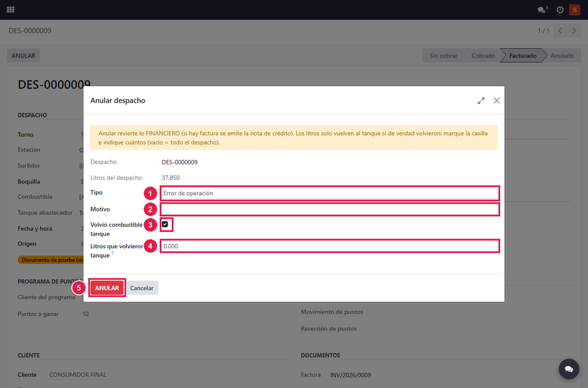Image resolution: width=588 pixels, height=388 pixels.
Task: Select the Anulado status stage
Action: pyautogui.click(x=562, y=56)
